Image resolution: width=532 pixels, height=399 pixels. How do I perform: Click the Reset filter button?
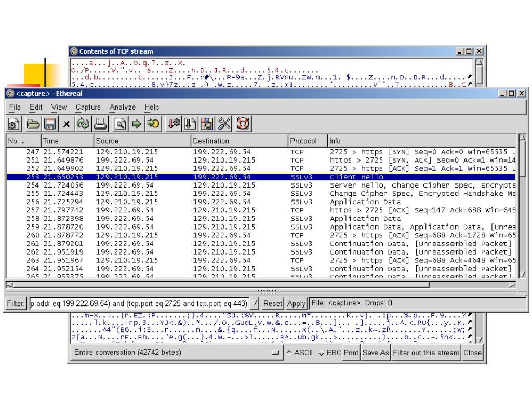point(272,303)
